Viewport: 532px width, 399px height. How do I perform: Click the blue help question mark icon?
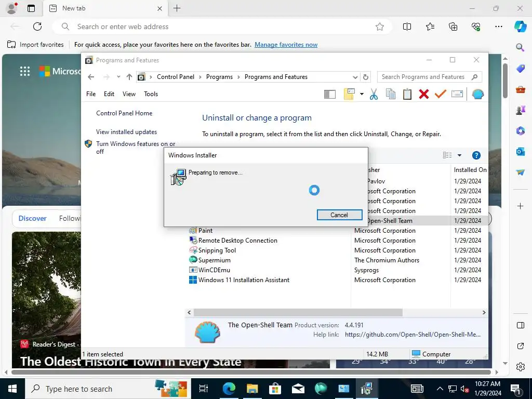pos(476,155)
